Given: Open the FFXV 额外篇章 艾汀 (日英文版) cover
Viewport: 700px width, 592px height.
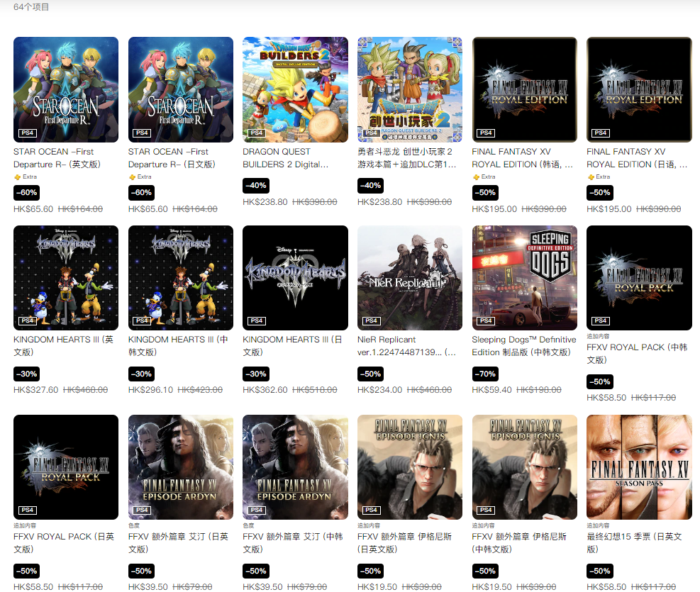Looking at the screenshot, I should click(x=181, y=467).
